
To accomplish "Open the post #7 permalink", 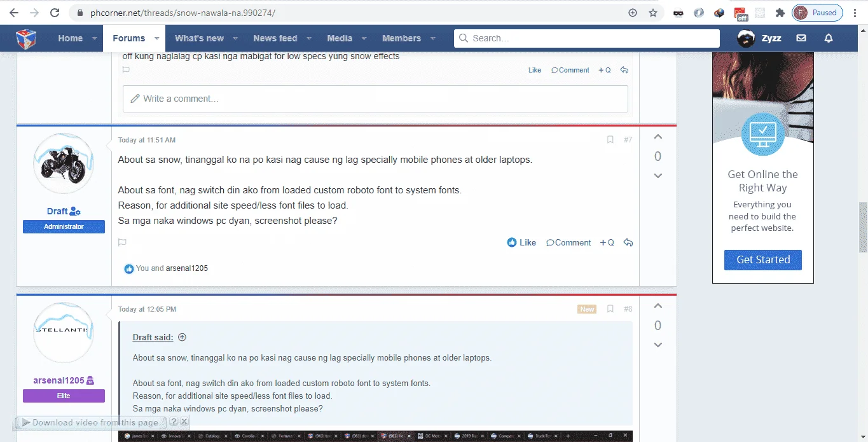I will [628, 140].
